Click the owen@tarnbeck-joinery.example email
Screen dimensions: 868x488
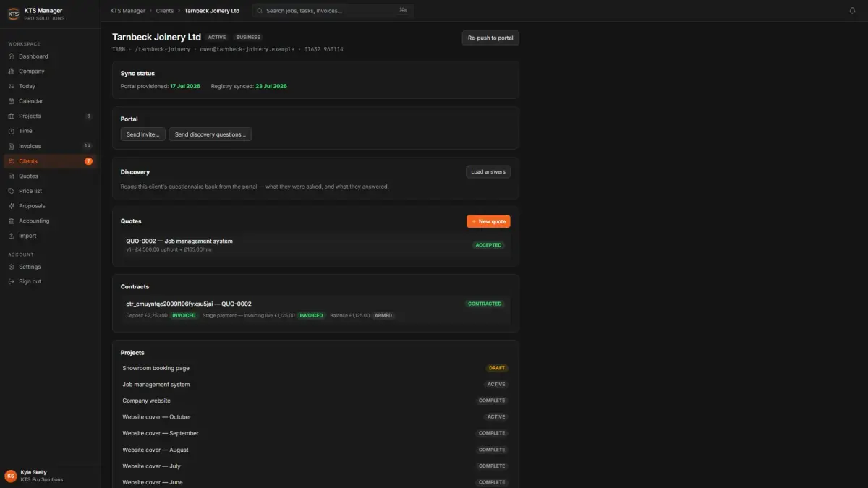click(x=248, y=49)
